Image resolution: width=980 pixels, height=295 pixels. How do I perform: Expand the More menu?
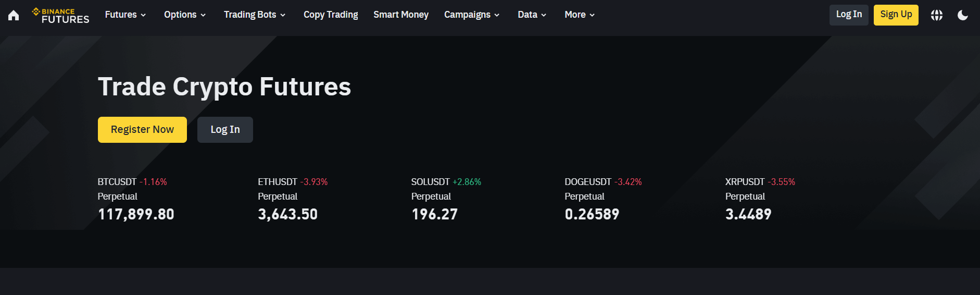pyautogui.click(x=579, y=15)
